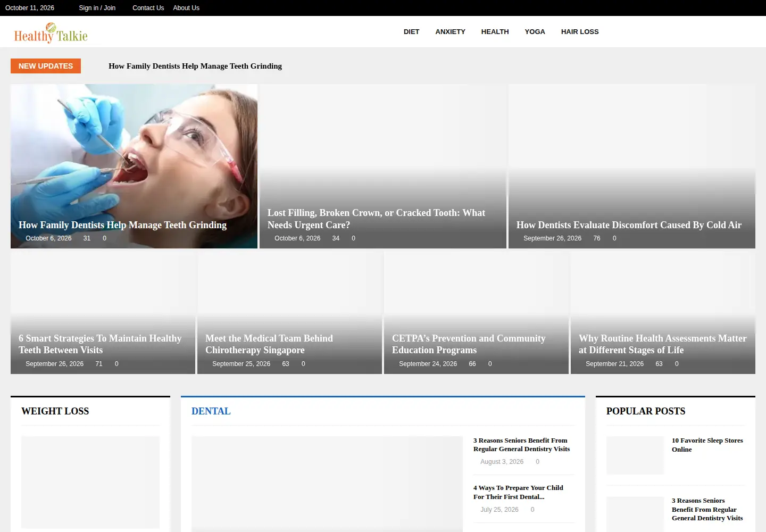Select the HAIR LOSS menu item
Viewport: 766px width, 532px height.
[580, 32]
